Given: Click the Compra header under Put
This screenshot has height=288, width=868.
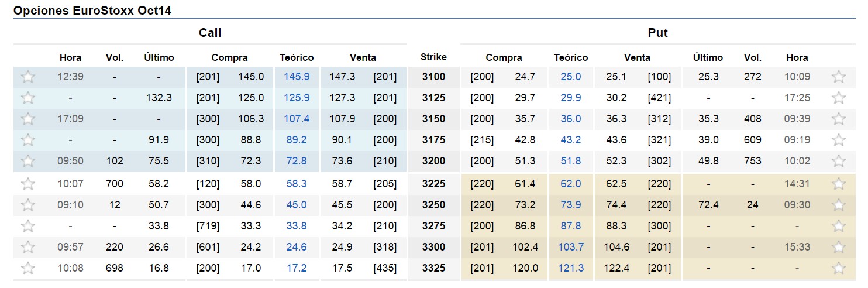Looking at the screenshot, I should pos(504,57).
